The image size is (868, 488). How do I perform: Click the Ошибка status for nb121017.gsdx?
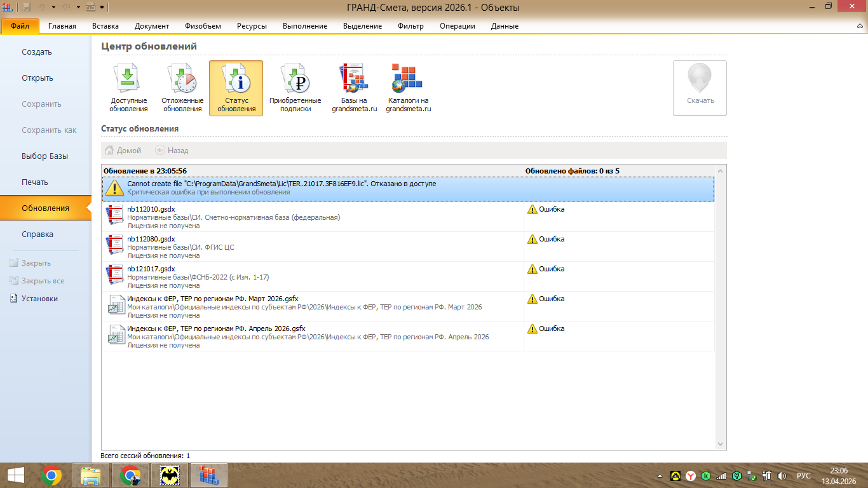point(546,269)
